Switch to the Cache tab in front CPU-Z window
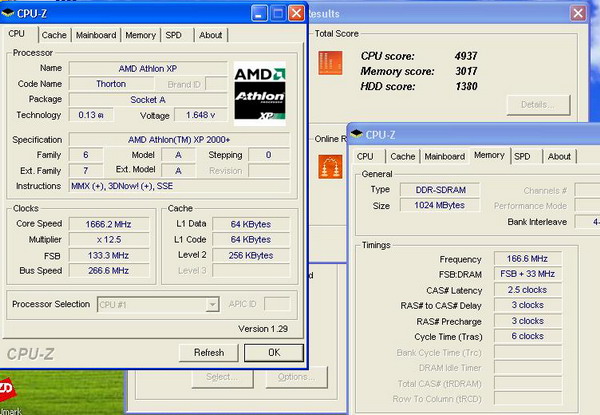Screen dimensions: 600x415 tap(54, 35)
